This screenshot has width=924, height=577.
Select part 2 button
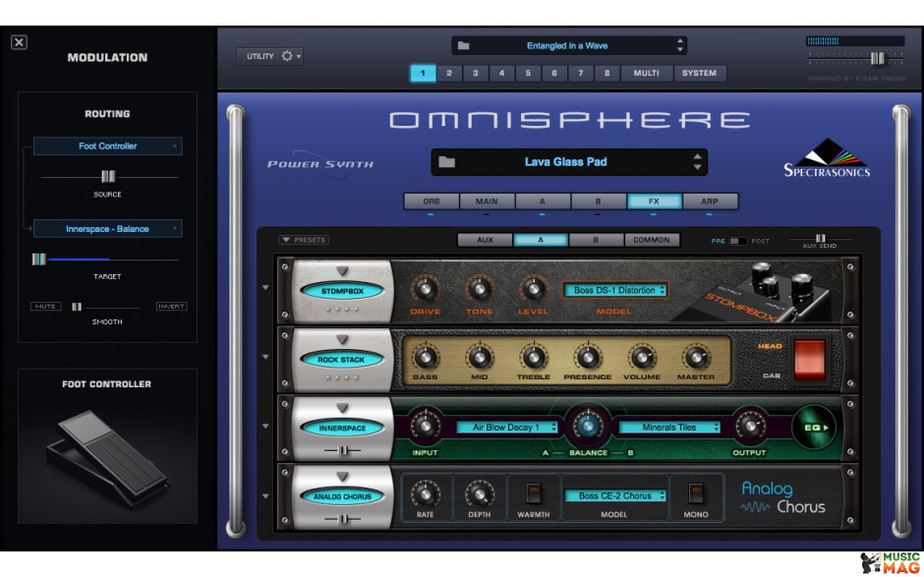coord(449,73)
